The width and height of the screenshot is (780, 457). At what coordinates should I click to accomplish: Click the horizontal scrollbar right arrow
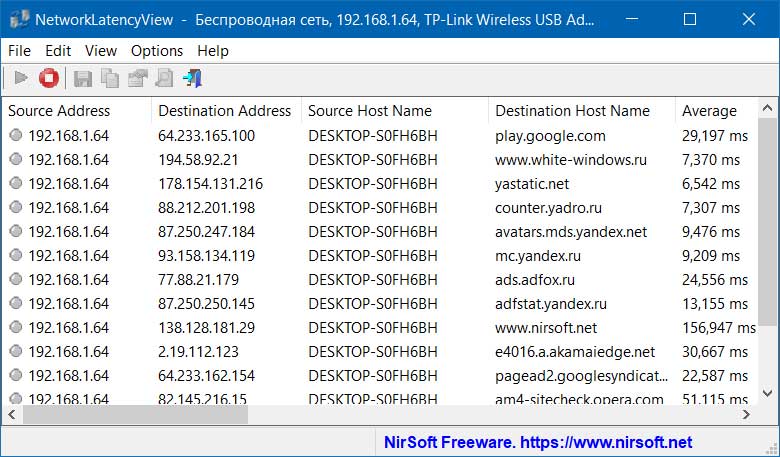point(746,414)
